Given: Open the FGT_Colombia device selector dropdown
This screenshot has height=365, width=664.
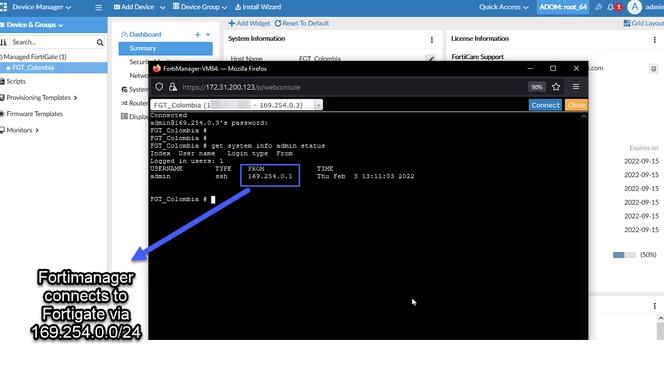Looking at the screenshot, I should [x=237, y=105].
